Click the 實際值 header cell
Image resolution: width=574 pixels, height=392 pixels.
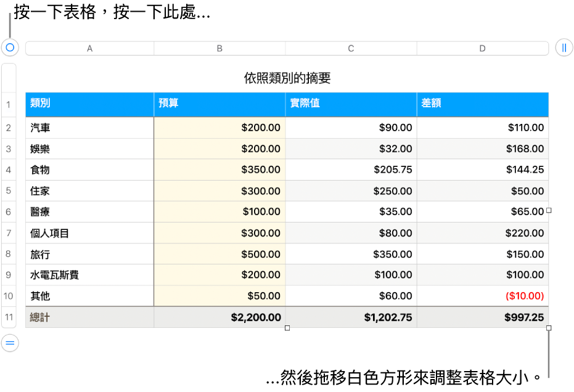click(x=351, y=105)
